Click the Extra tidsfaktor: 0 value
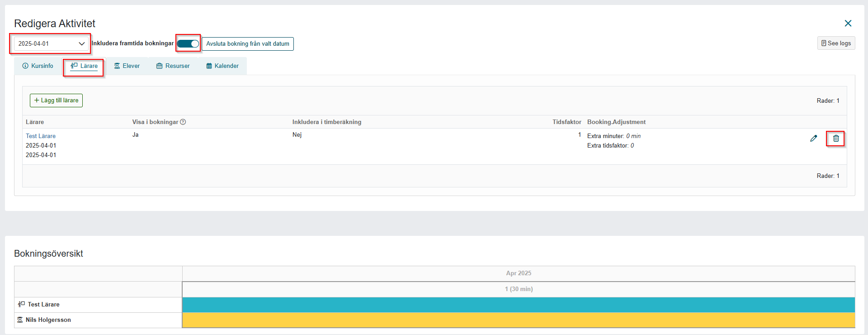Screen dimensions: 868x335 click(611, 145)
